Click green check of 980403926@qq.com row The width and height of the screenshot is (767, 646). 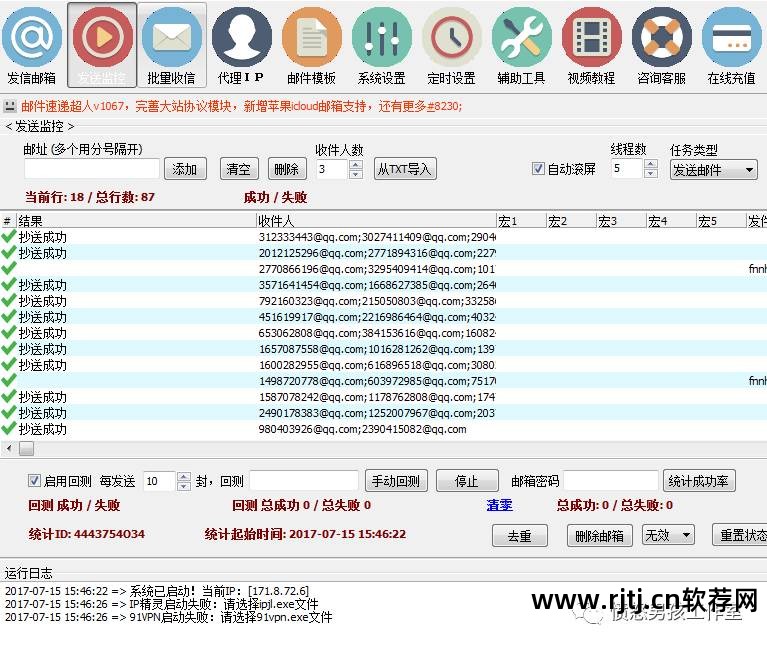pyautogui.click(x=9, y=429)
